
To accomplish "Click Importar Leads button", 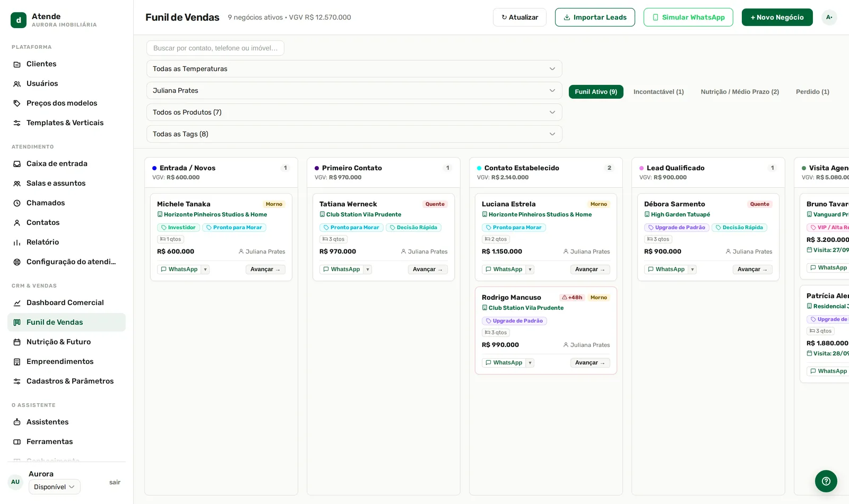I will pos(595,17).
